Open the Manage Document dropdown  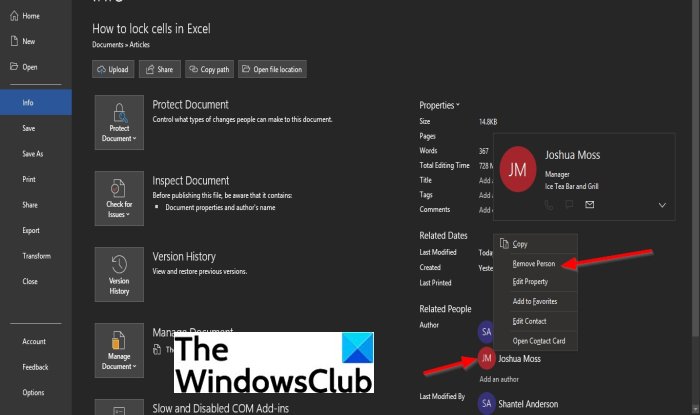click(x=119, y=350)
